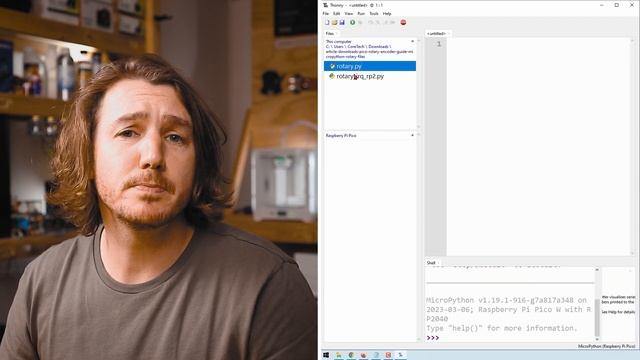
Task: Maximize the Thonny window
Action: (x=617, y=5)
